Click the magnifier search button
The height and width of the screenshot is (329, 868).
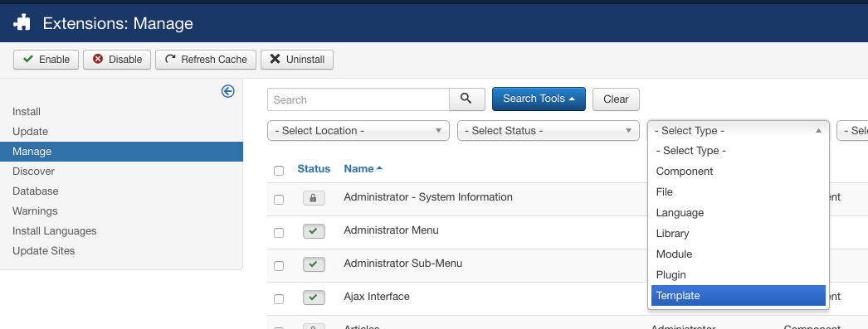(x=466, y=99)
